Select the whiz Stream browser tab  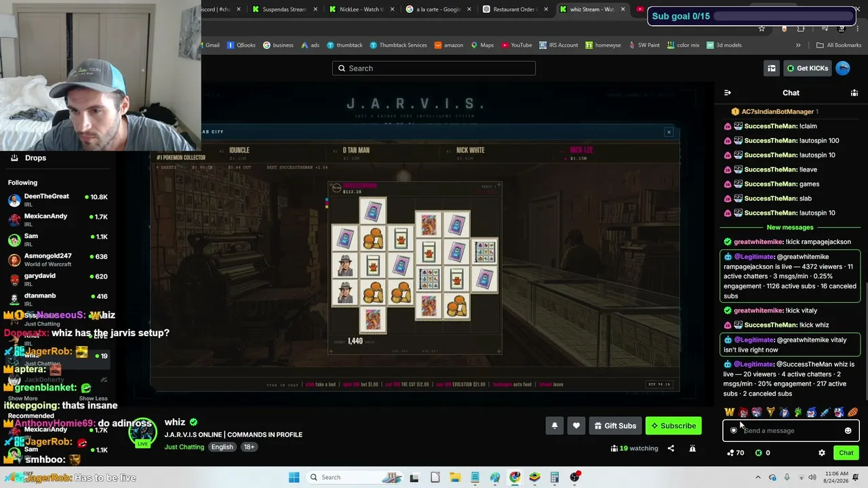pyautogui.click(x=592, y=9)
